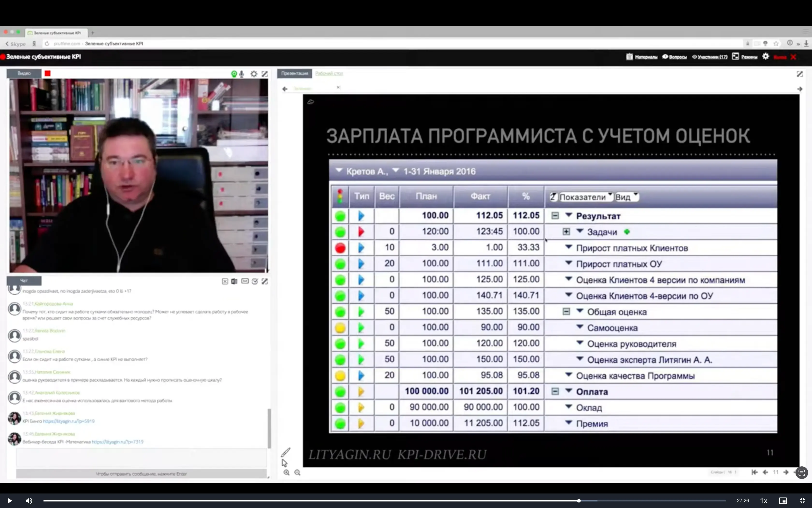The width and height of the screenshot is (812, 508).
Task: Clear the chat with the X icon
Action: point(225,282)
